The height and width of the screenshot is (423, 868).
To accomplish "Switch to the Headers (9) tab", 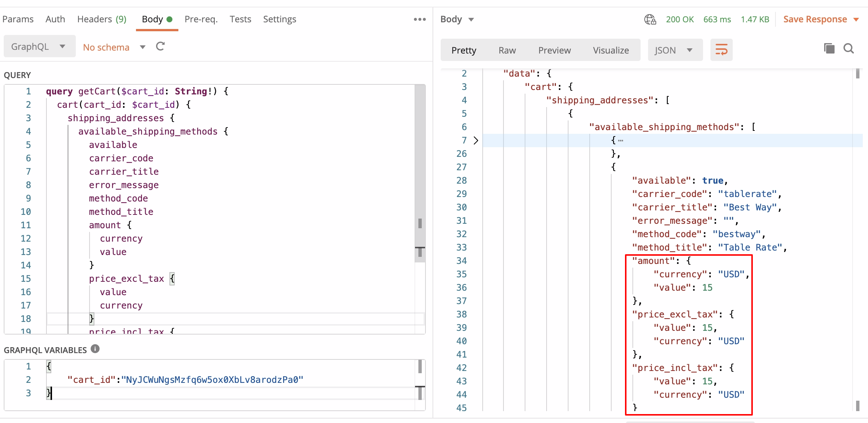I will click(101, 19).
